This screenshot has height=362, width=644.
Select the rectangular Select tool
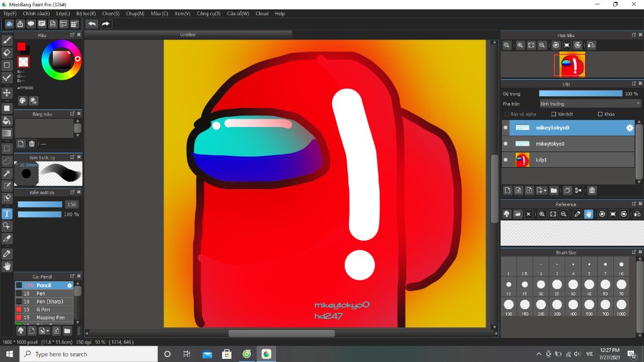[x=6, y=148]
